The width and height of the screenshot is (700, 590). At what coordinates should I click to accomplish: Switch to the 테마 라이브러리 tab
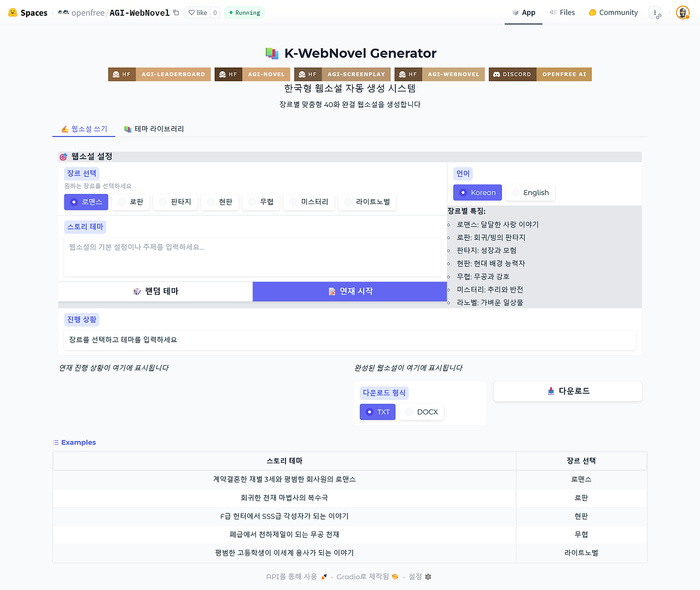pos(155,129)
